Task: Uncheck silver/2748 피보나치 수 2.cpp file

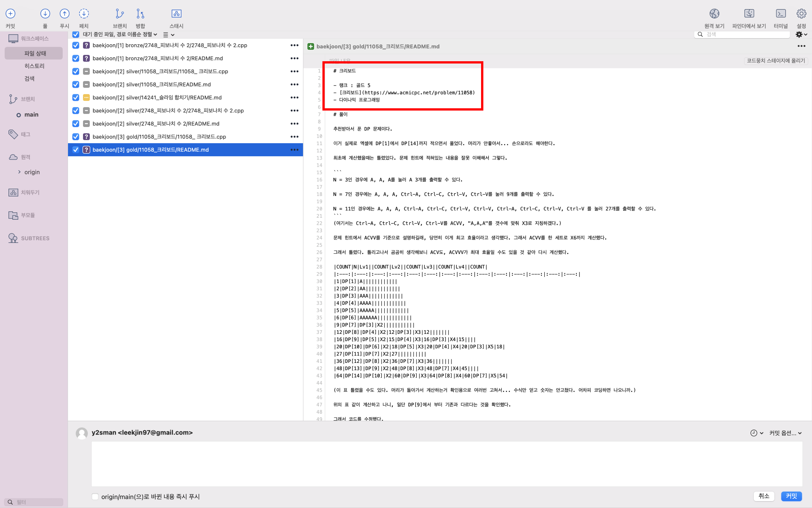Action: coord(76,111)
